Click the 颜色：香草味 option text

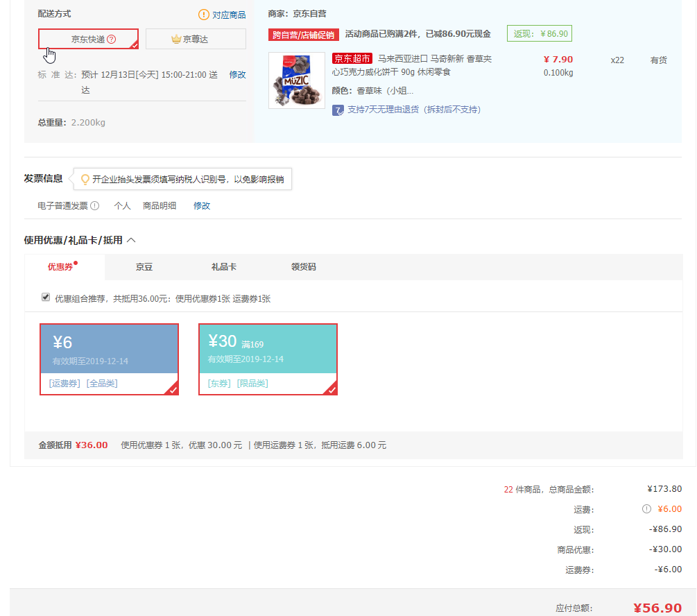click(372, 91)
